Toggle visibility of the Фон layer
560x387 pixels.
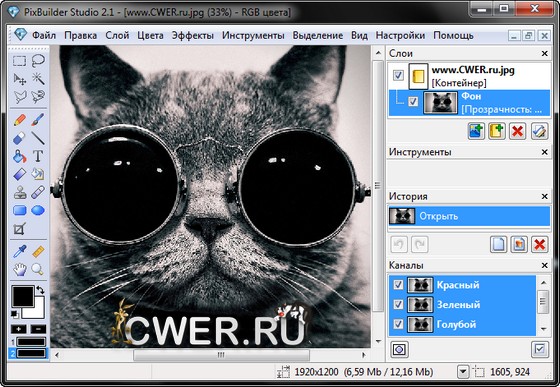[413, 102]
